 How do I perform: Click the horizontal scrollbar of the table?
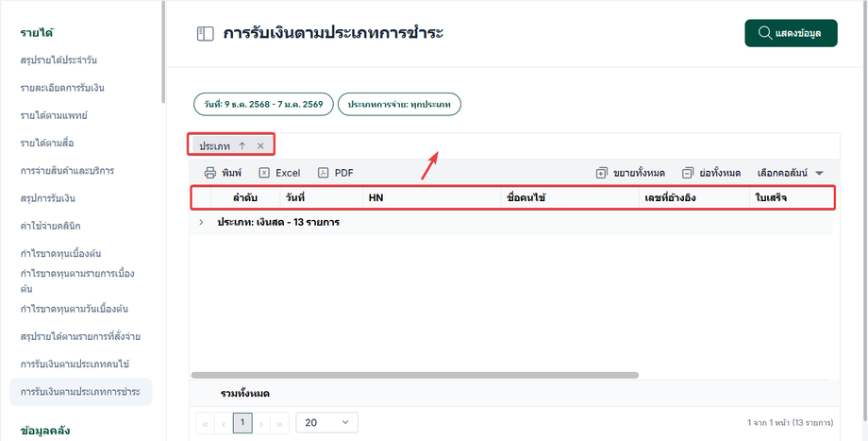414,375
